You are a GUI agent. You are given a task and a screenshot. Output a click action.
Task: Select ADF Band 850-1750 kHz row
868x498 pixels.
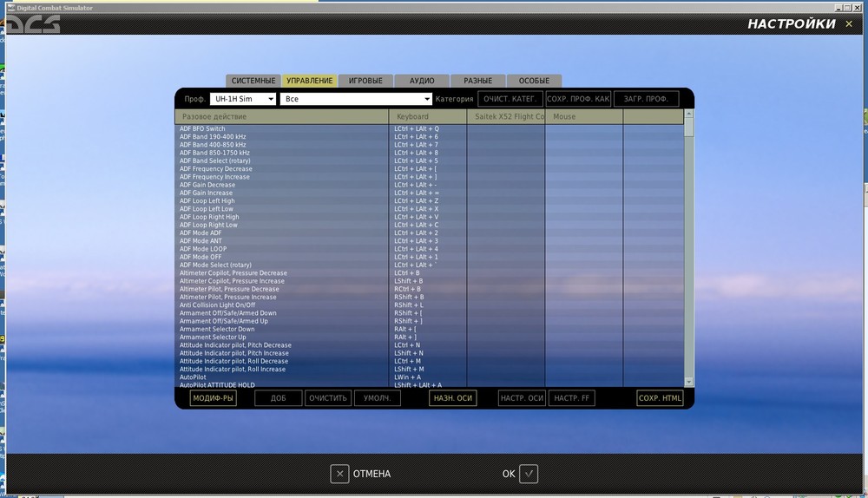click(430, 153)
